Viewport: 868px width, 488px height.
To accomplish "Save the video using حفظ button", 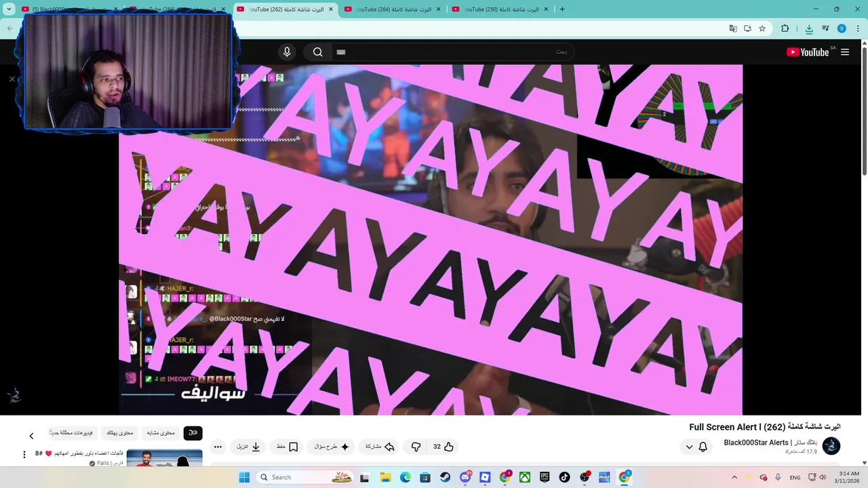I will [287, 447].
